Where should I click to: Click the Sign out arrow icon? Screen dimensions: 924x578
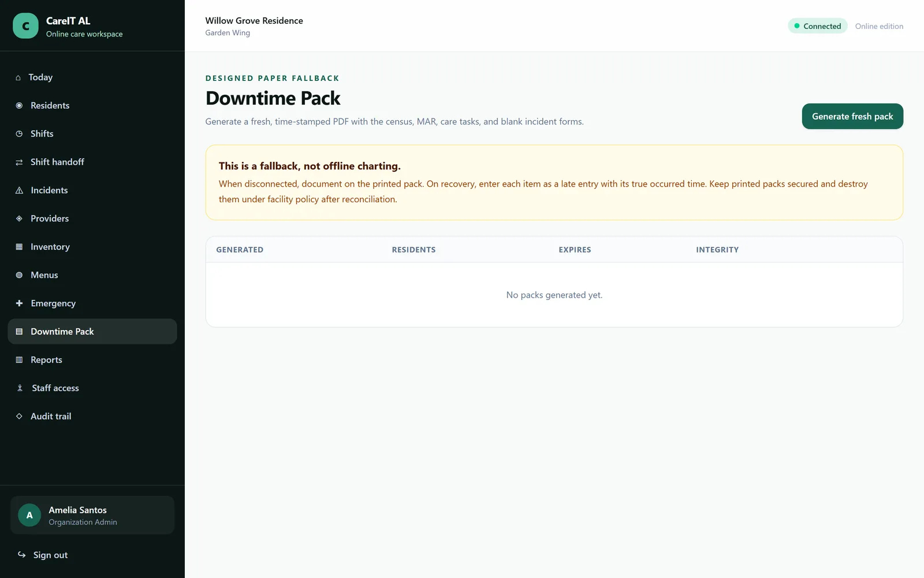tap(21, 555)
